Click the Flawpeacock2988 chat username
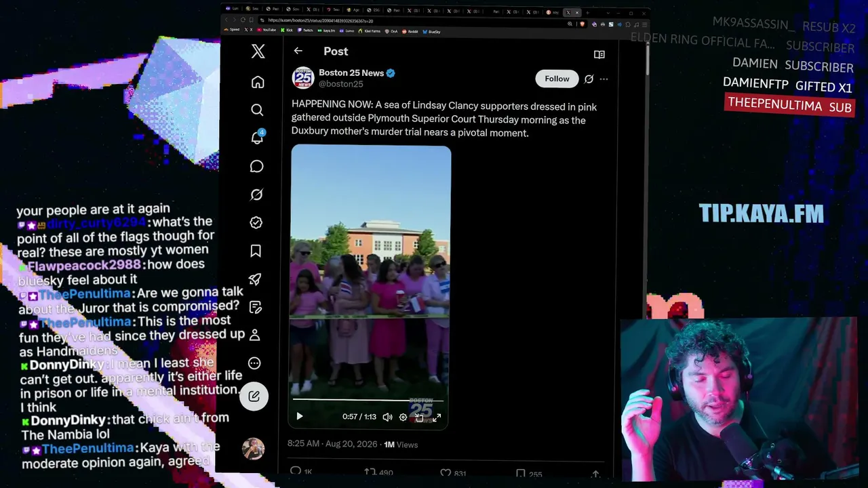This screenshot has height=488, width=868. pos(83,265)
